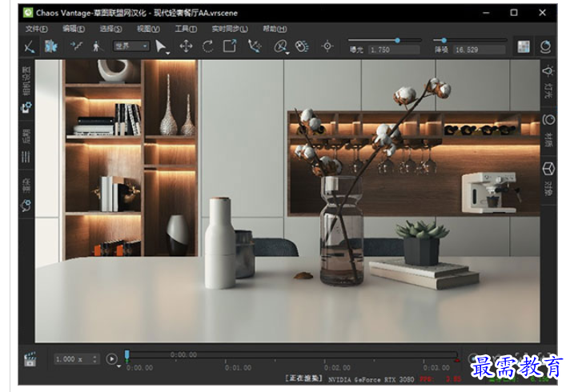Click the NVIDIA GeForce RTX 3080 status text

(371, 380)
